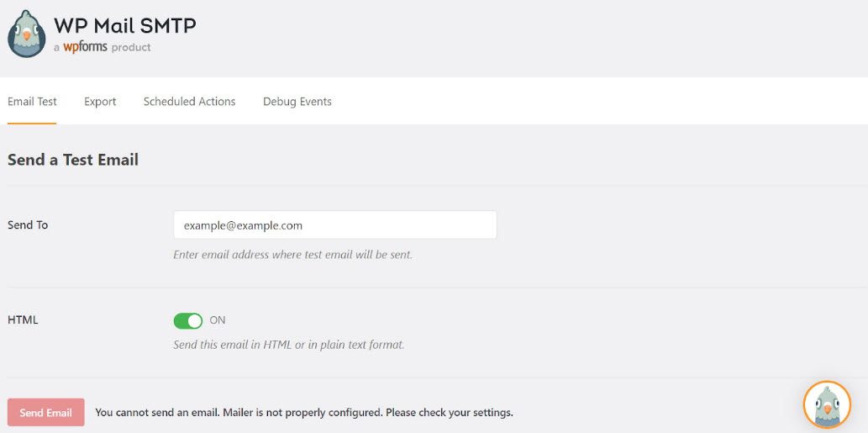Click the wpforms brand logo

[x=85, y=47]
